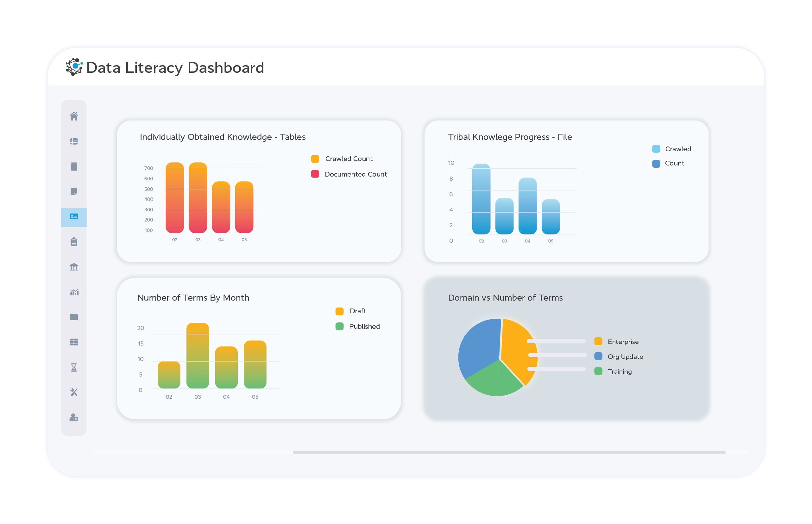Open the hourglass history icon in sidebar
Screen dimensions: 812x524
pyautogui.click(x=74, y=367)
